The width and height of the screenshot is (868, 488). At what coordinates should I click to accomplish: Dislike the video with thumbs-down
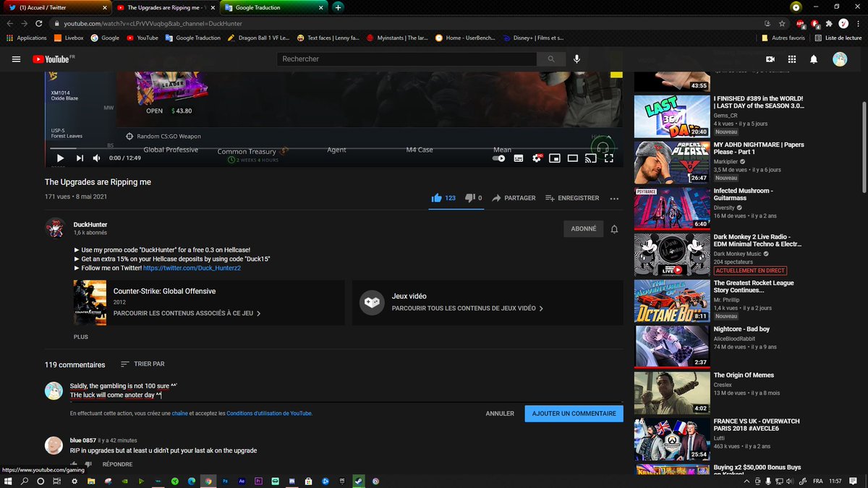[x=473, y=197]
